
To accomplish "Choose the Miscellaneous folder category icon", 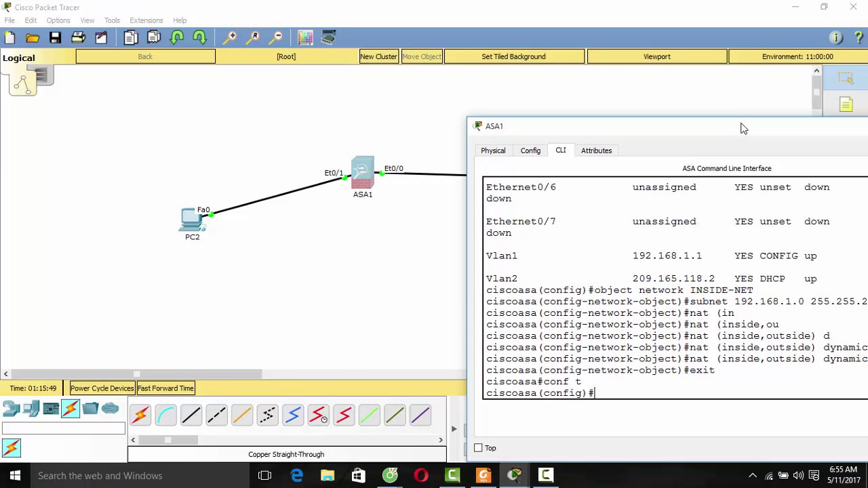I will click(90, 409).
